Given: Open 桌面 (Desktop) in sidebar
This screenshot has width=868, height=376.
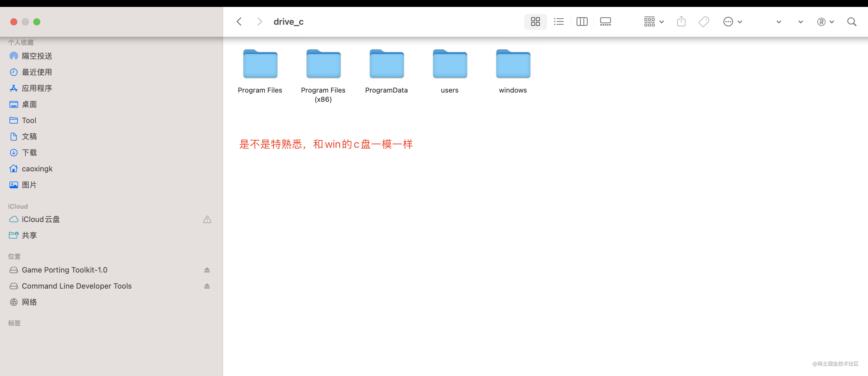Looking at the screenshot, I should click(111, 104).
